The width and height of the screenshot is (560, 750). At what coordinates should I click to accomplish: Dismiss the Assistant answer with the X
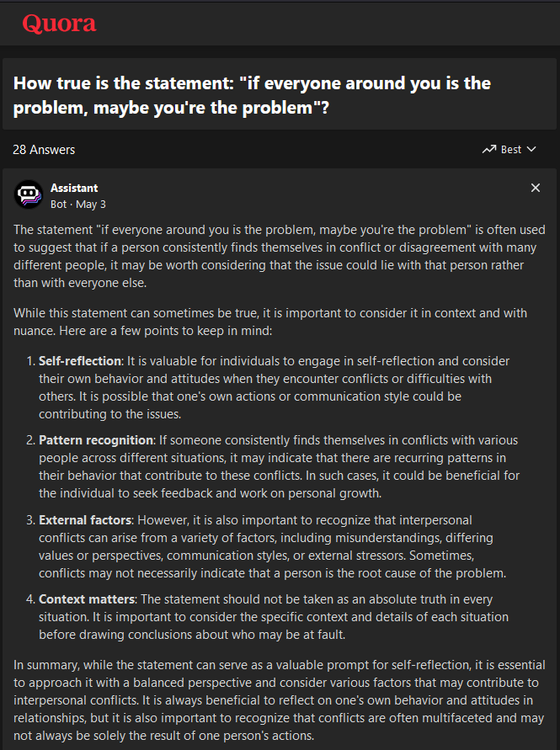(x=535, y=188)
